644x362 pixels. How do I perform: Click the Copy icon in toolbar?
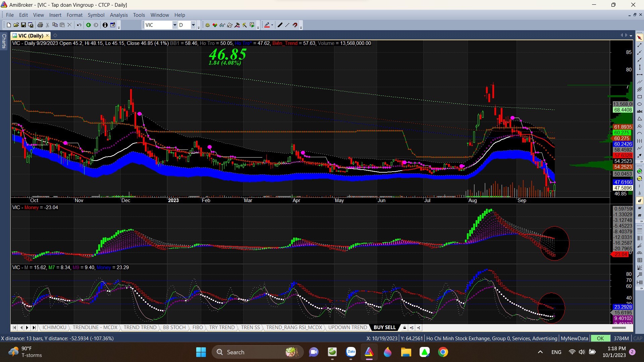(x=55, y=25)
